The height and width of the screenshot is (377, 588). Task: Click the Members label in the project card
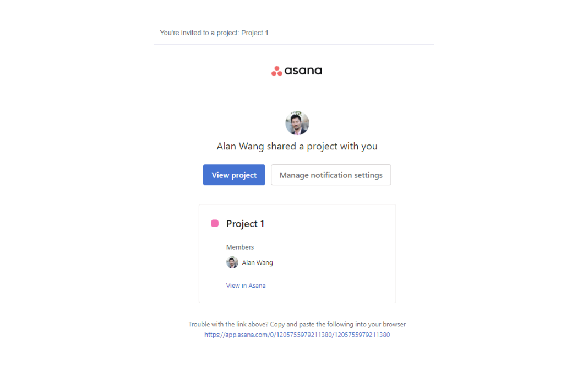pos(240,247)
